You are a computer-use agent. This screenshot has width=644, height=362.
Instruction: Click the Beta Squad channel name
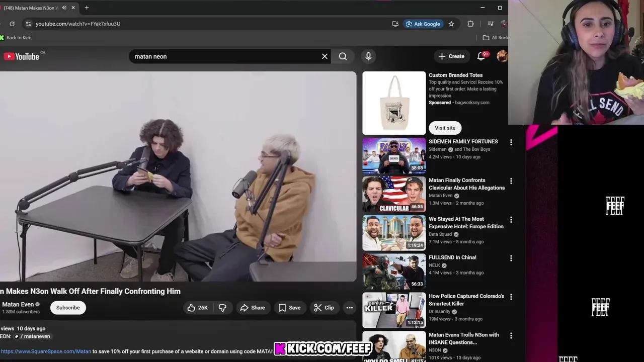click(x=440, y=234)
